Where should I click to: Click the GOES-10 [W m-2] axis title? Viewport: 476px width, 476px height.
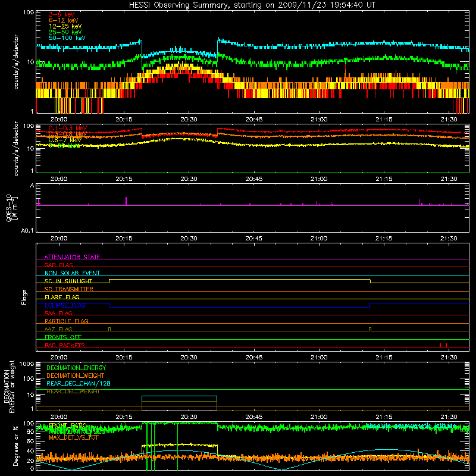point(12,208)
